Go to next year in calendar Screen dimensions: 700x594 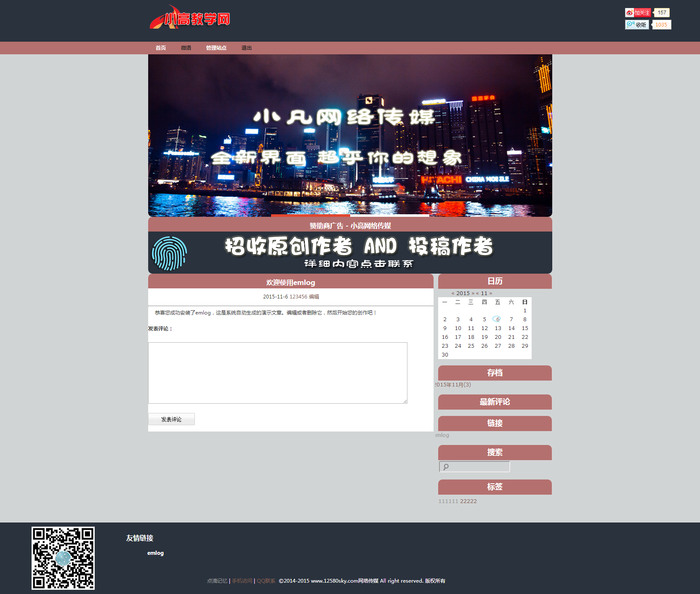(473, 293)
